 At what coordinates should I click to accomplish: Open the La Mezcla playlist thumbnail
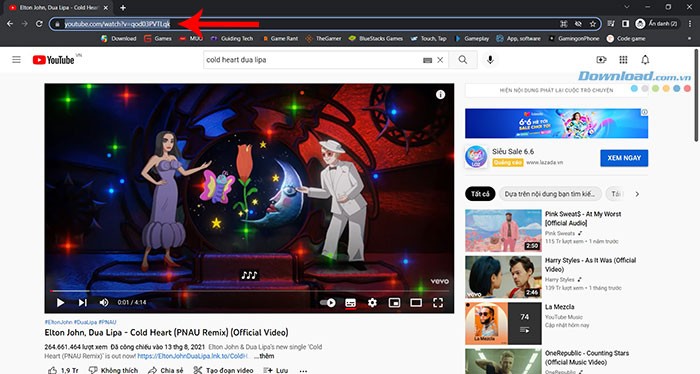click(503, 324)
